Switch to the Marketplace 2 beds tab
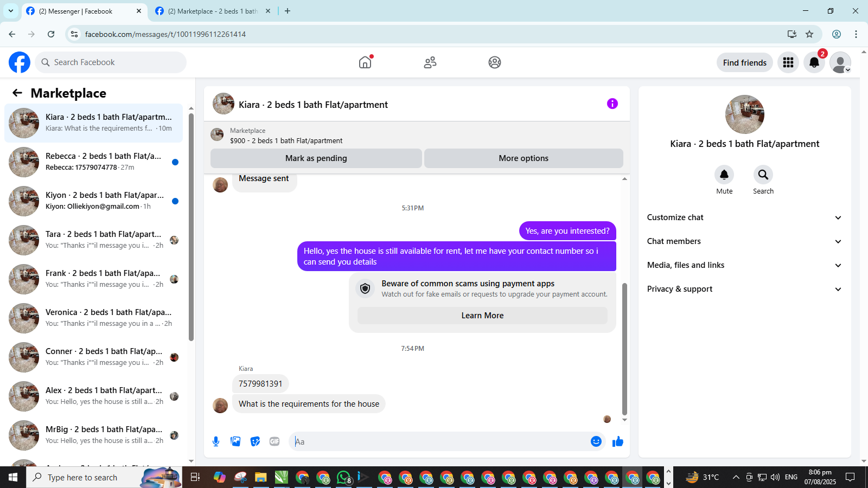 pos(213,11)
